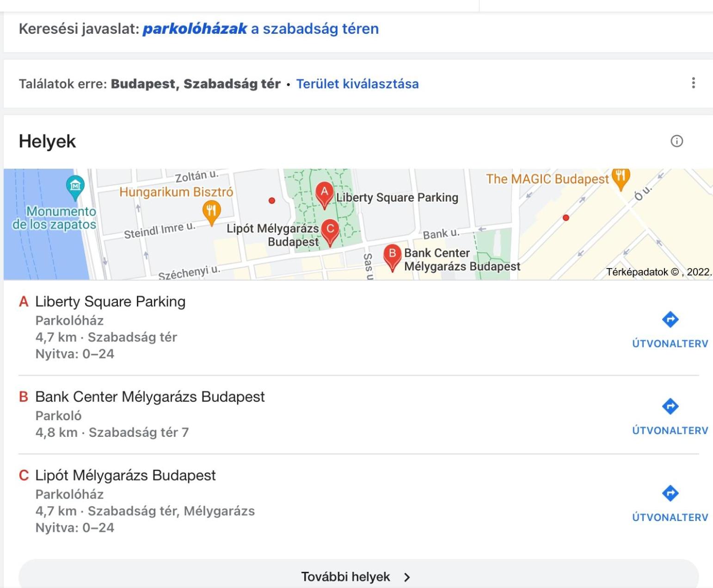Viewport: 713px width, 588px height.
Task: Open the suggested search parkolóházak a szabadság téren
Action: tap(261, 29)
